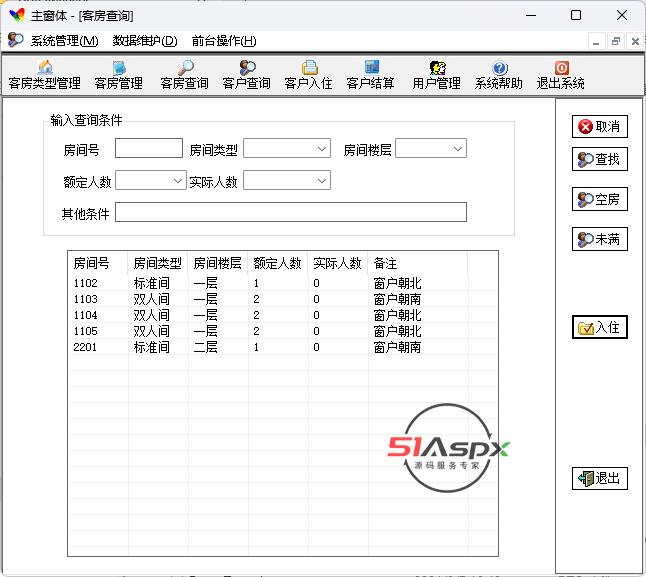This screenshot has height=577, width=646.
Task: Open the 实际人数 dropdown
Action: (x=321, y=181)
